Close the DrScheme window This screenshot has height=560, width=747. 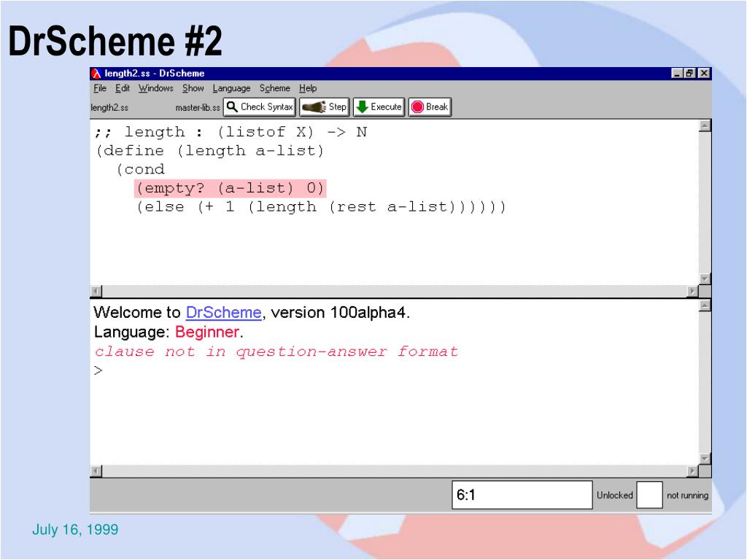pyautogui.click(x=704, y=74)
